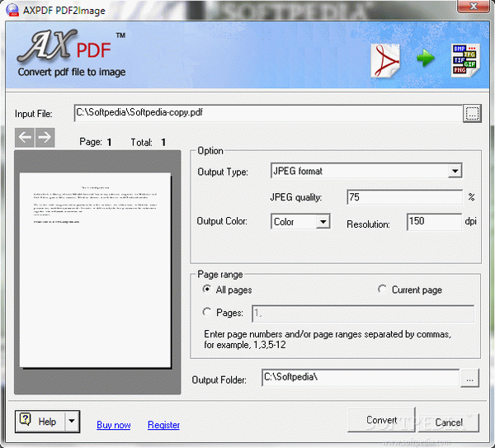
Task: Open the Output Type dropdown
Action: coord(455,171)
